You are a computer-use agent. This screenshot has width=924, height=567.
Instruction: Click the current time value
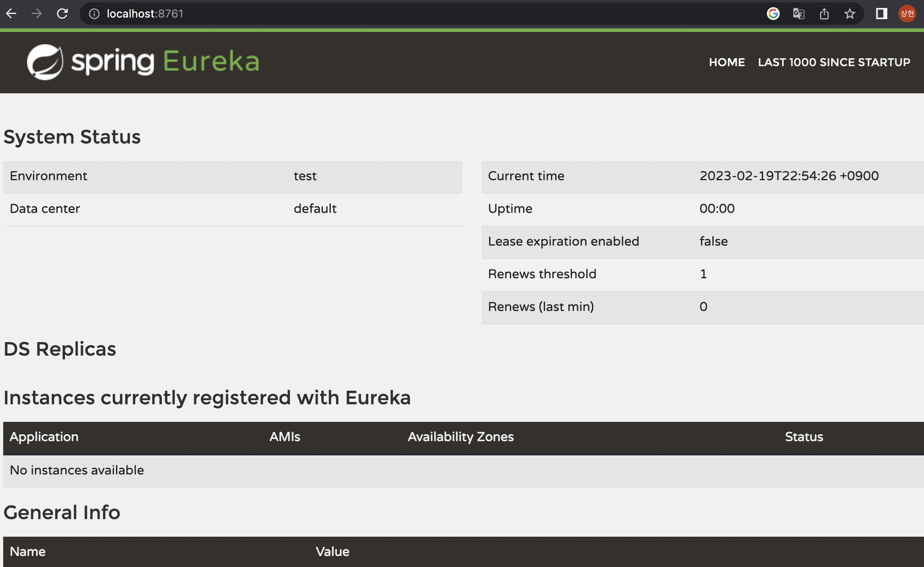click(789, 176)
